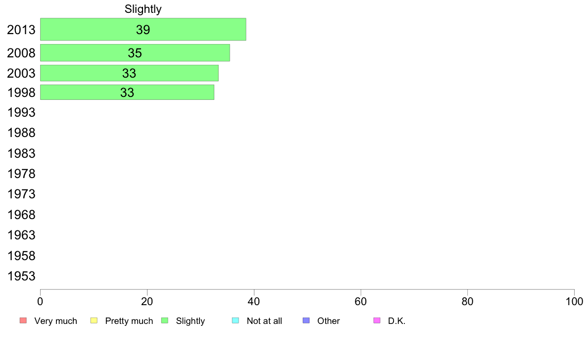Click the 1953 year label
This screenshot has height=364, width=588.
pos(21,276)
